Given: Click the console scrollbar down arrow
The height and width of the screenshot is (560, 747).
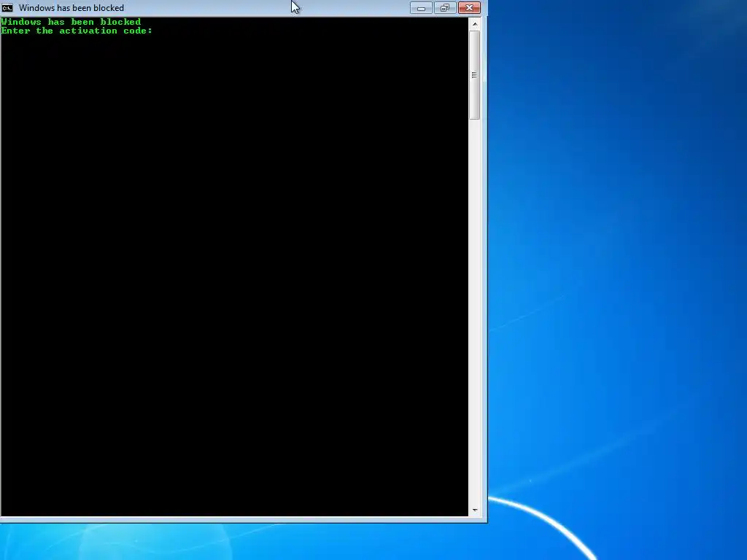Looking at the screenshot, I should tap(474, 510).
